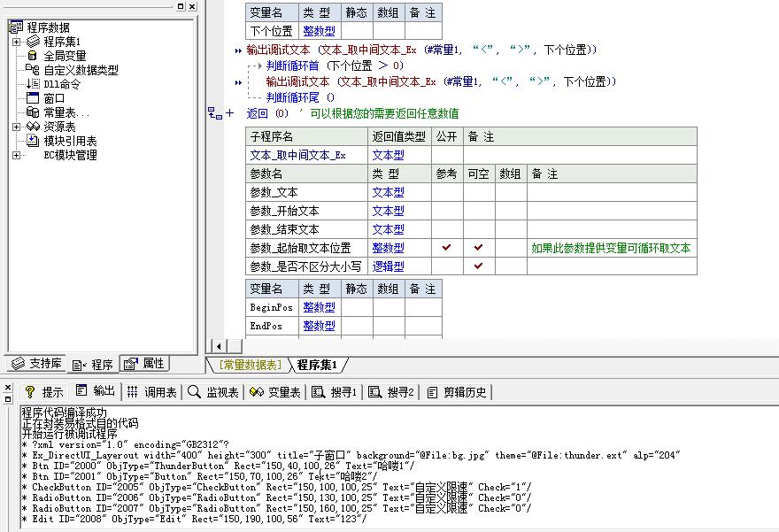Viewport: 779px width, 532px height.
Task: Open the 程序 panel tab
Action: (93, 365)
